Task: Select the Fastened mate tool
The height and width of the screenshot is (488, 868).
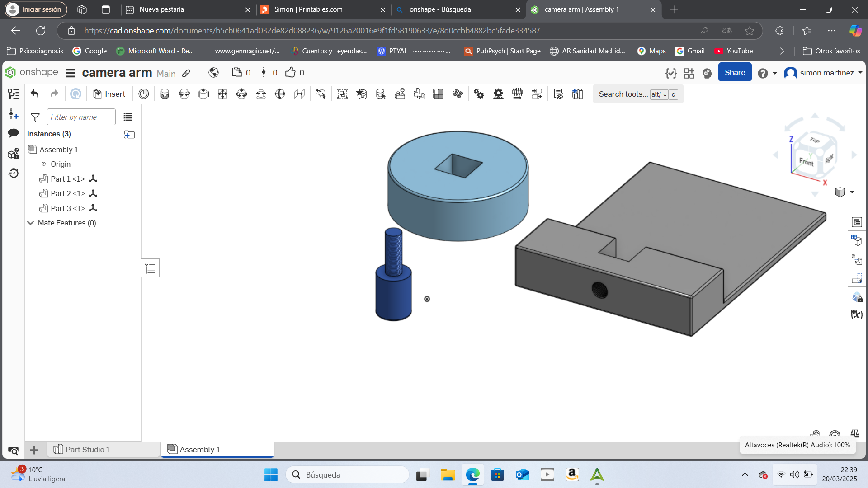Action: pyautogui.click(x=165, y=94)
